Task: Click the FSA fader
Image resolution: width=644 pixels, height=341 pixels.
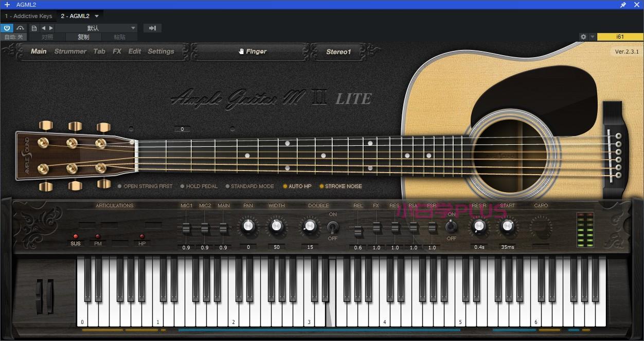Action: [x=414, y=227]
